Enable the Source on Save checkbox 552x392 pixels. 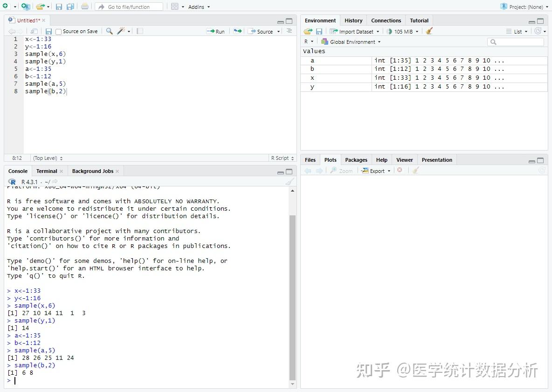click(58, 31)
